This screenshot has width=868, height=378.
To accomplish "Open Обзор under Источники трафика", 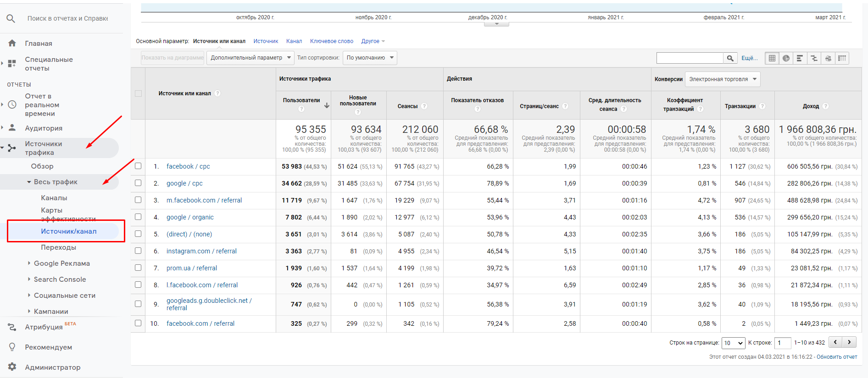I will click(x=42, y=166).
